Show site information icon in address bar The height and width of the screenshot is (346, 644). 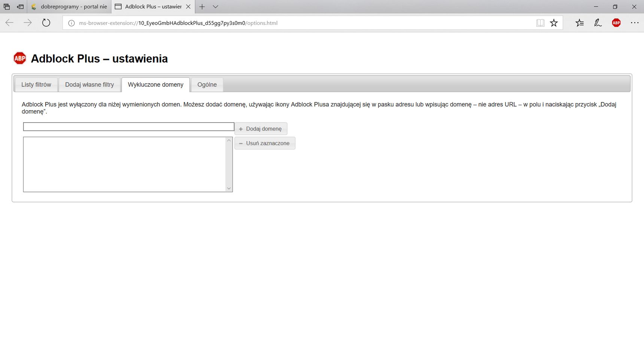pyautogui.click(x=71, y=23)
